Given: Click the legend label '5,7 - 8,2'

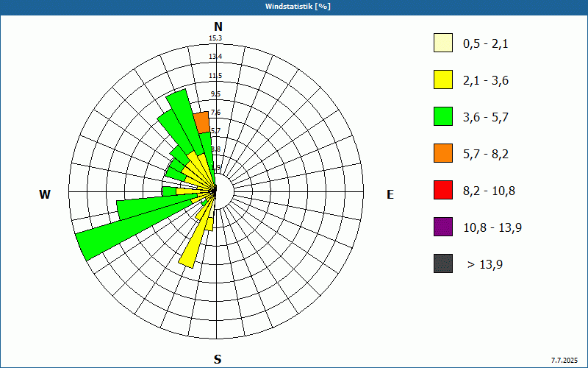Looking at the screenshot, I should tap(486, 155).
